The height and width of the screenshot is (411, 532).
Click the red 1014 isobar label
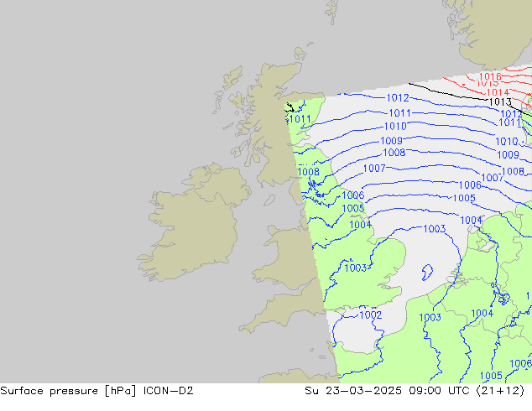[498, 92]
